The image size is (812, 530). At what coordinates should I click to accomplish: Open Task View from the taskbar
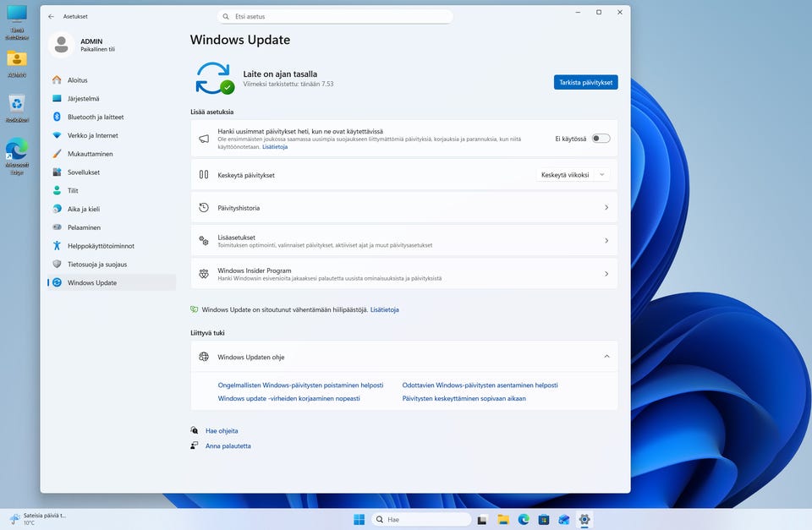(482, 519)
